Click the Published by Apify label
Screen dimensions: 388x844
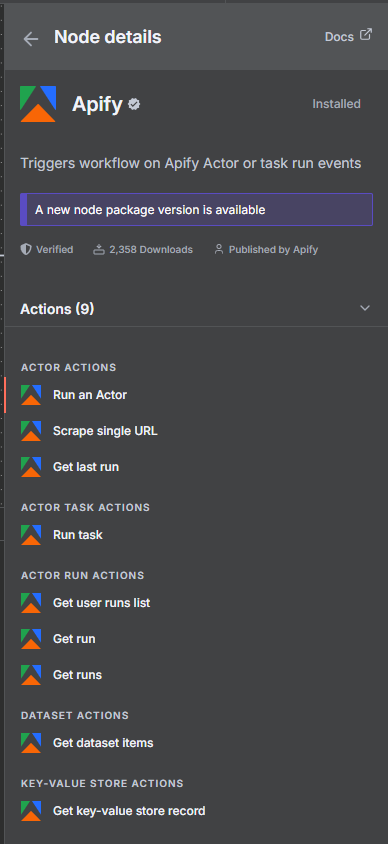(273, 250)
